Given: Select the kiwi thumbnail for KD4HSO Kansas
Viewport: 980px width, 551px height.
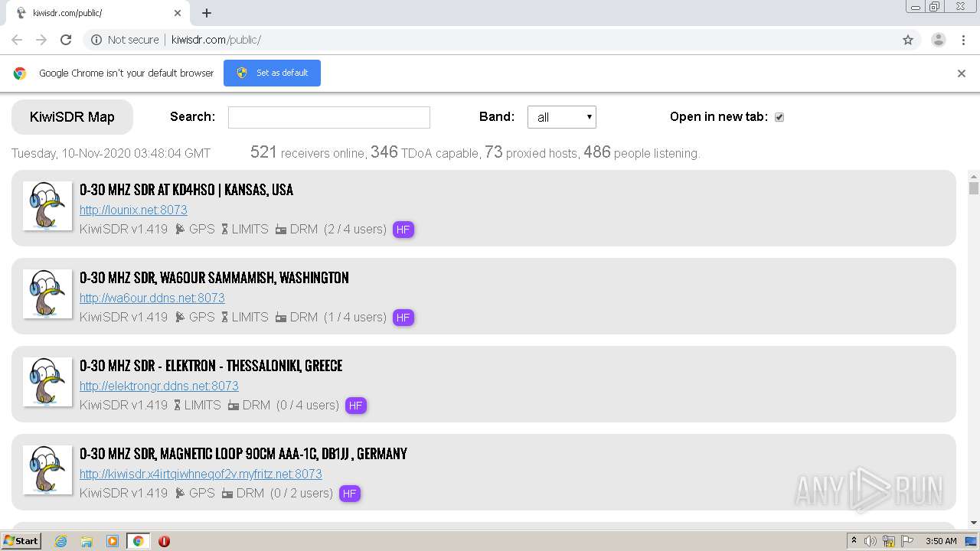Looking at the screenshot, I should (x=47, y=206).
